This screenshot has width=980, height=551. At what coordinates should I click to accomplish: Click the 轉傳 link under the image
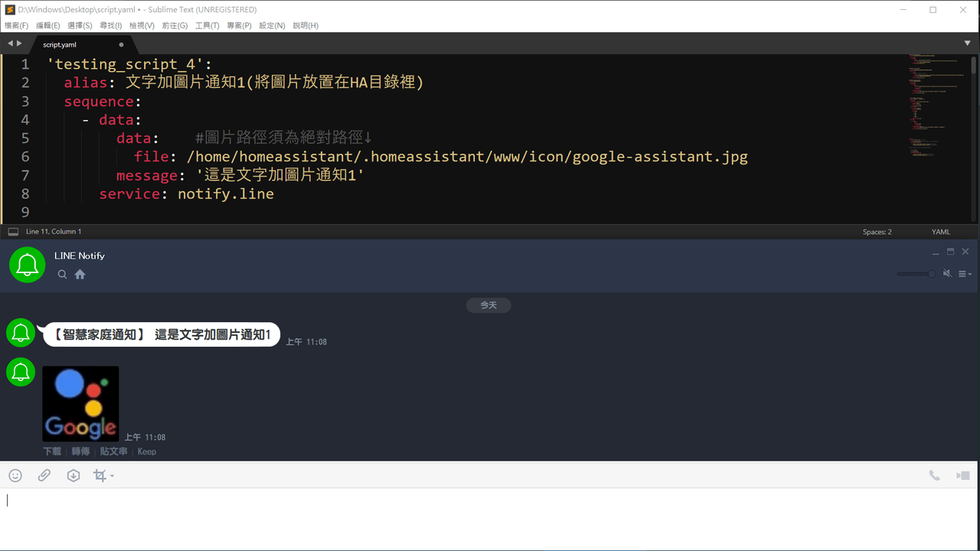[80, 452]
